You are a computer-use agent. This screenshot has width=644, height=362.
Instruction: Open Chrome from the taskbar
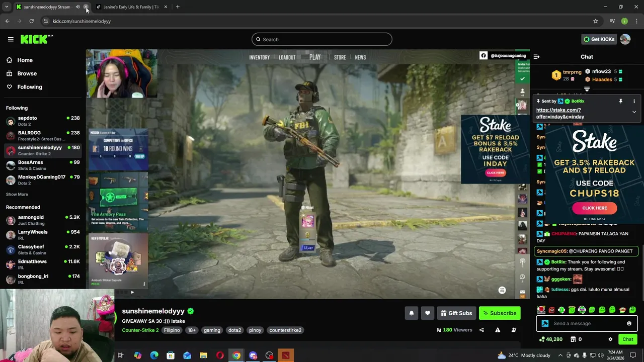[236, 355]
